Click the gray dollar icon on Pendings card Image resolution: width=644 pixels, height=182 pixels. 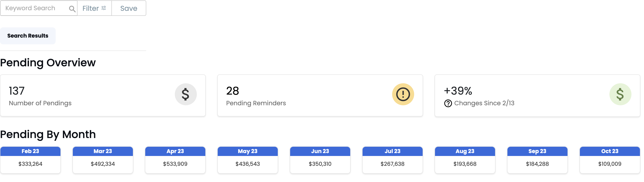click(185, 94)
